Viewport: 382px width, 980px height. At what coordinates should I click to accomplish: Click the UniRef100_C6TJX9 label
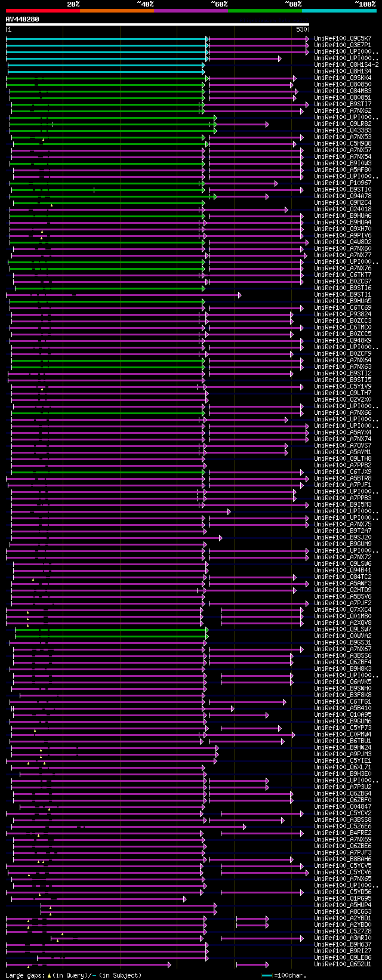pos(343,471)
